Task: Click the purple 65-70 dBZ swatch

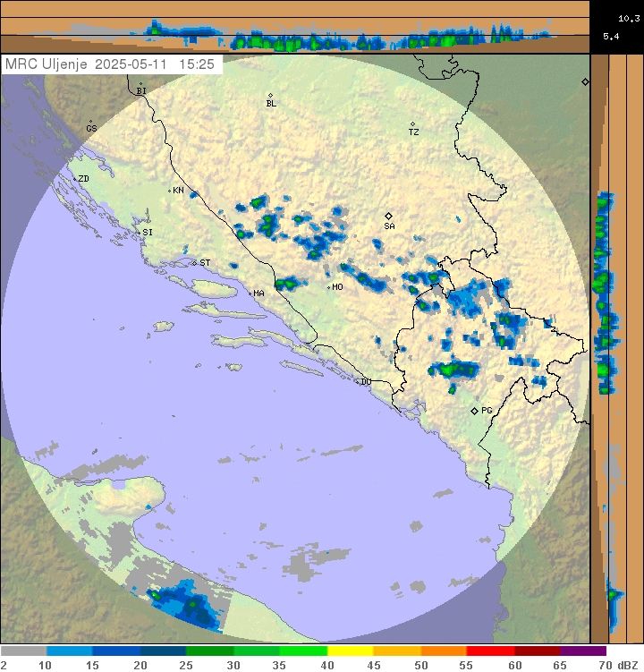Action: pyautogui.click(x=583, y=651)
